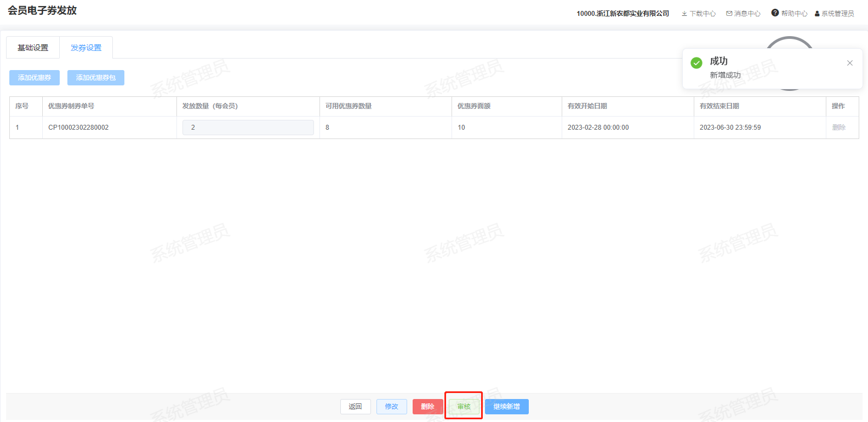Click coupon face value 10
Image resolution: width=868 pixels, height=422 pixels.
point(461,128)
